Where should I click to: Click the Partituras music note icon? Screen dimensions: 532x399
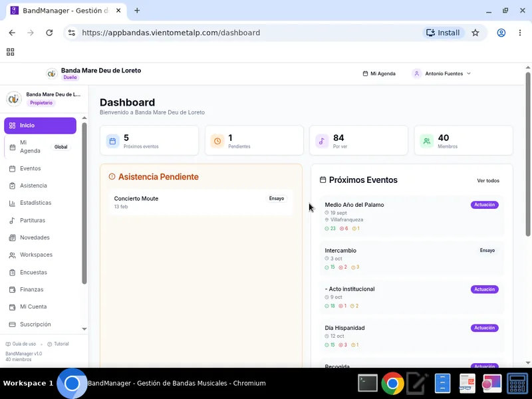12,221
